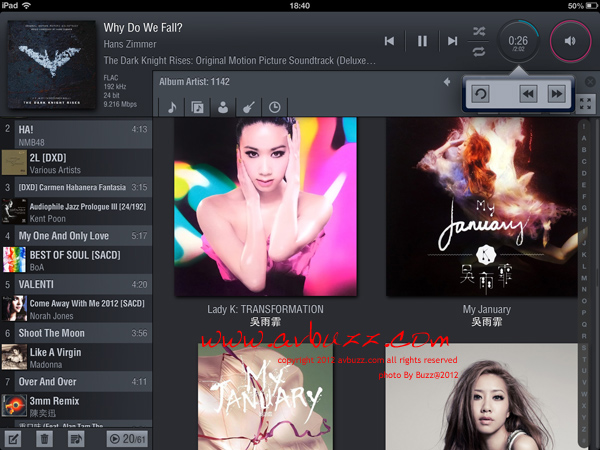This screenshot has width=600, height=450.
Task: Restart the track with the circular arrow
Action: coord(481,94)
